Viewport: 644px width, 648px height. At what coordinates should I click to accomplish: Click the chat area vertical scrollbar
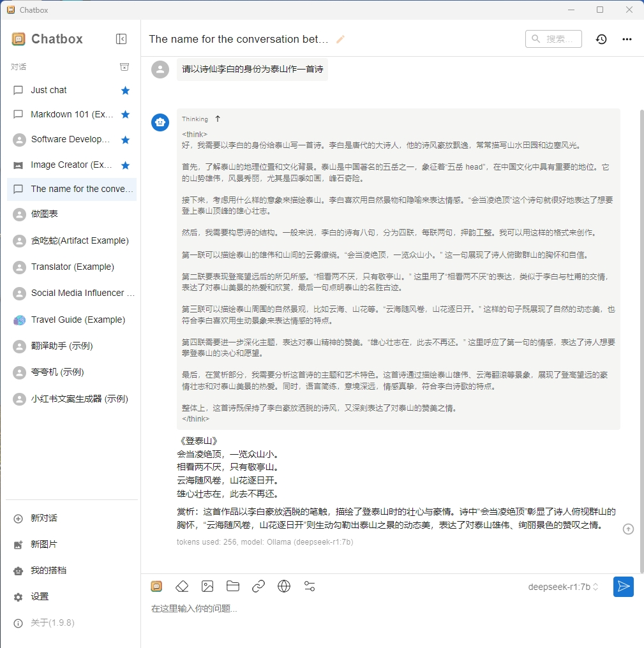click(x=641, y=341)
